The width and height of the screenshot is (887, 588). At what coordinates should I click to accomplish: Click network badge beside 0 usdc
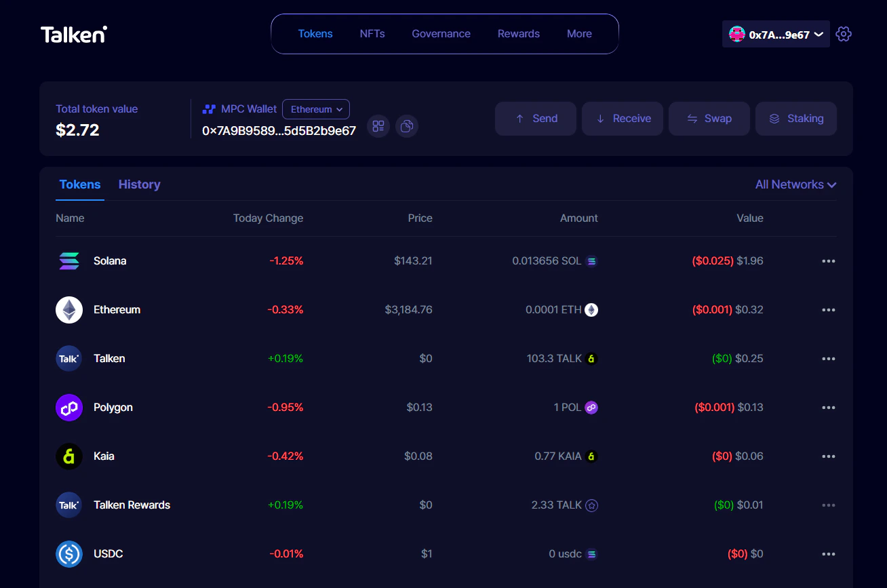pyautogui.click(x=591, y=554)
